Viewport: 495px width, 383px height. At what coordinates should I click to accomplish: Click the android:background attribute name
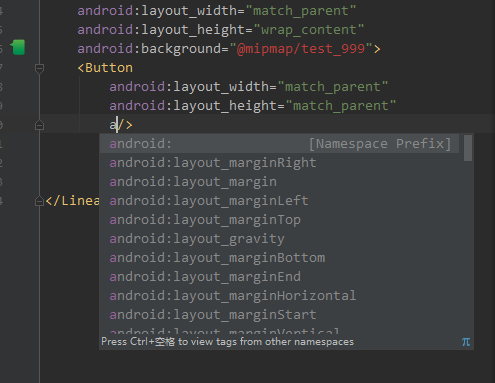tap(149, 49)
